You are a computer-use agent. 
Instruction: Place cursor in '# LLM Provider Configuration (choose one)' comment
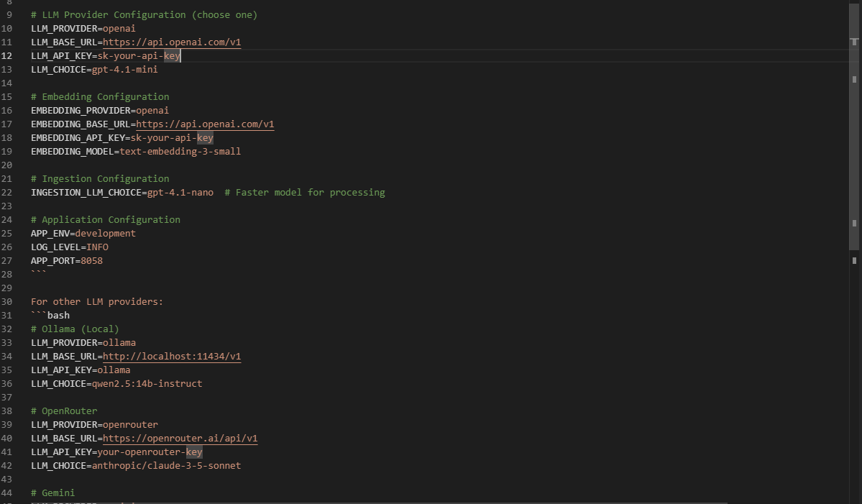coord(144,15)
